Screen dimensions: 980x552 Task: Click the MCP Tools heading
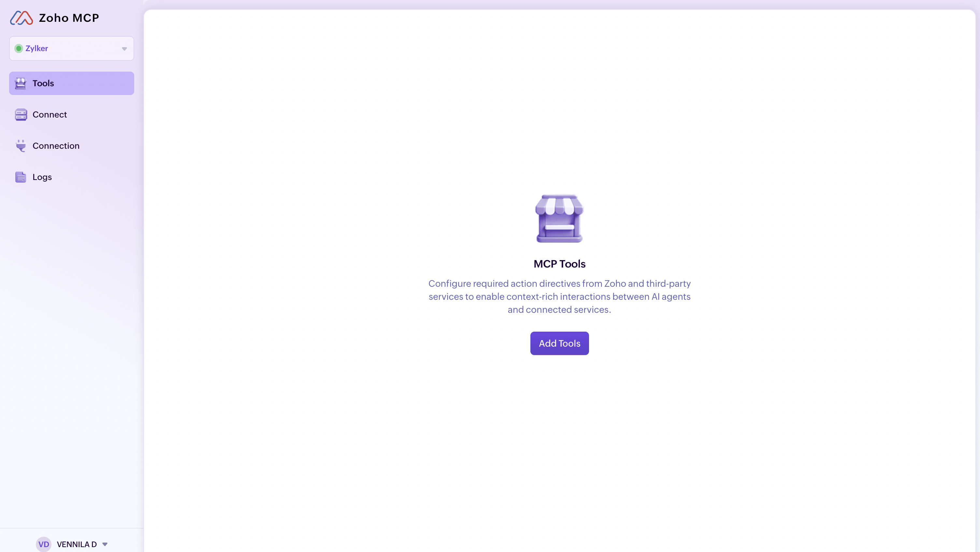pos(559,264)
